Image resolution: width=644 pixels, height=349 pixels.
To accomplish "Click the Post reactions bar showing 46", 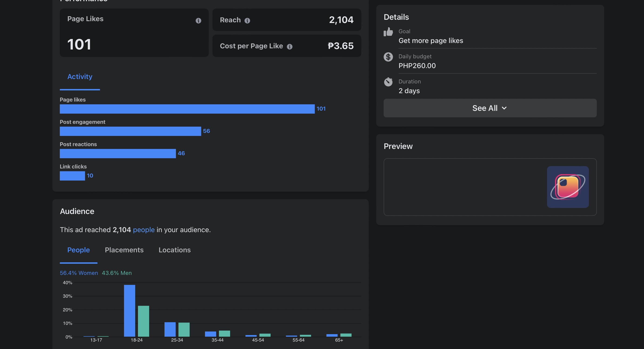I will coord(118,154).
